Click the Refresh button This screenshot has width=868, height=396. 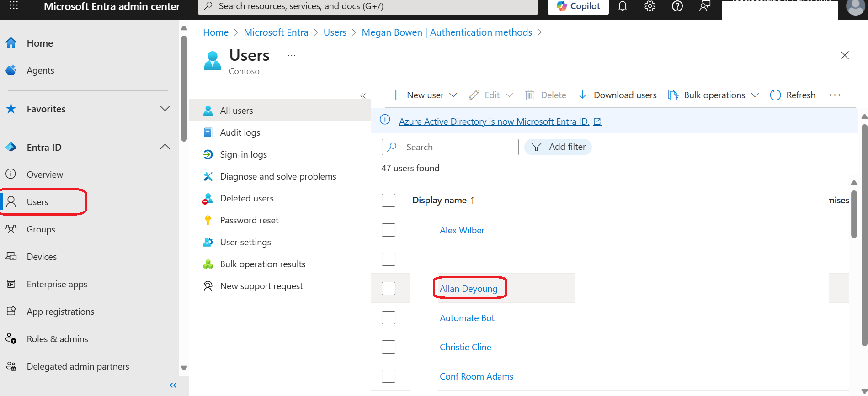click(793, 95)
